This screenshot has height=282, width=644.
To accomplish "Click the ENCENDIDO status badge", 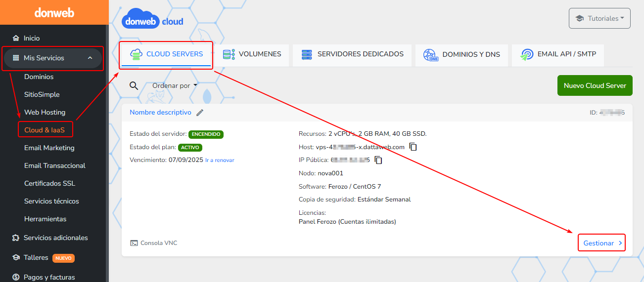I will (x=206, y=134).
